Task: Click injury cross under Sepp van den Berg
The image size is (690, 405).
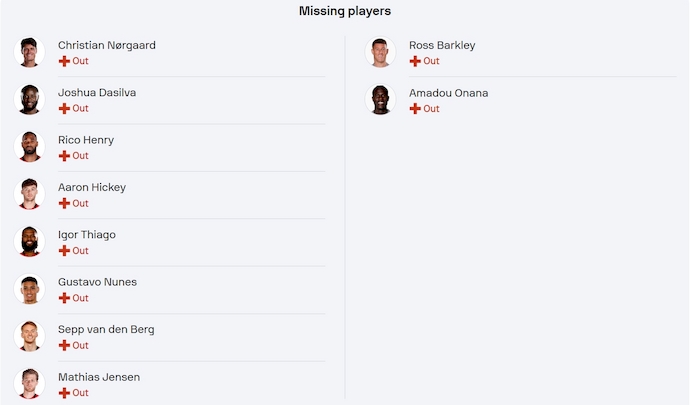Action: click(64, 345)
